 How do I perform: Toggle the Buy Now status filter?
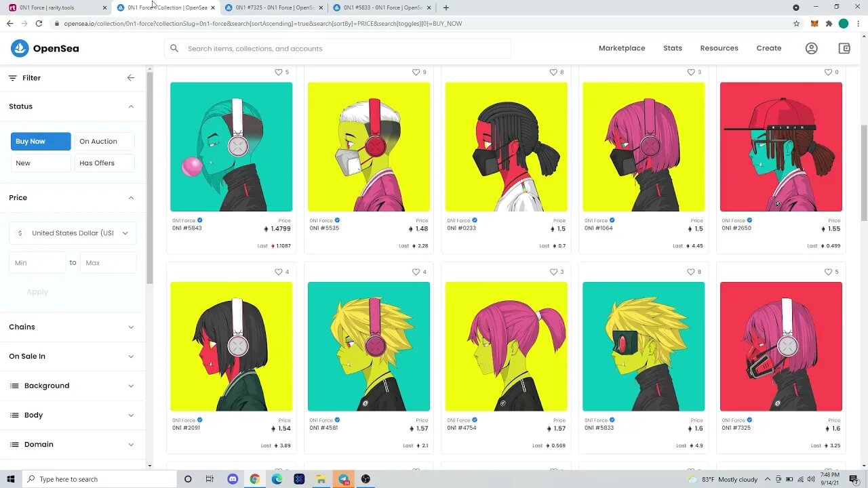click(x=41, y=141)
